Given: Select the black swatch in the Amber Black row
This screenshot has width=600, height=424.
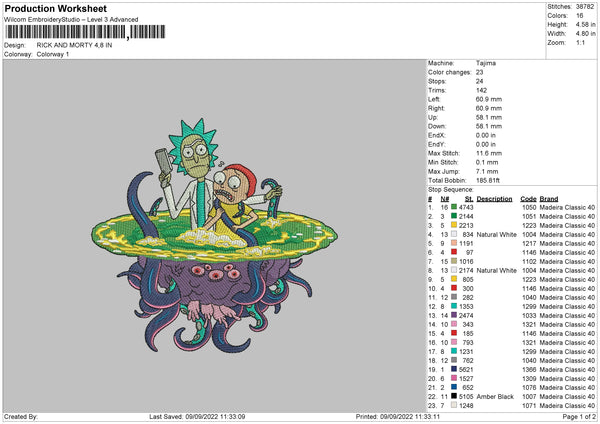Looking at the screenshot, I should [454, 396].
